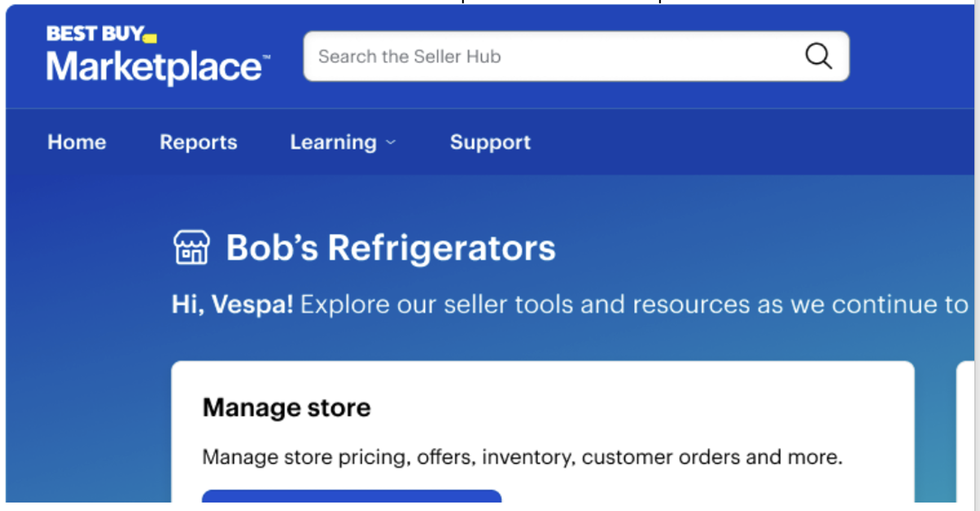
Task: Click the Hi, Vespa! greeting
Action: pos(232,305)
